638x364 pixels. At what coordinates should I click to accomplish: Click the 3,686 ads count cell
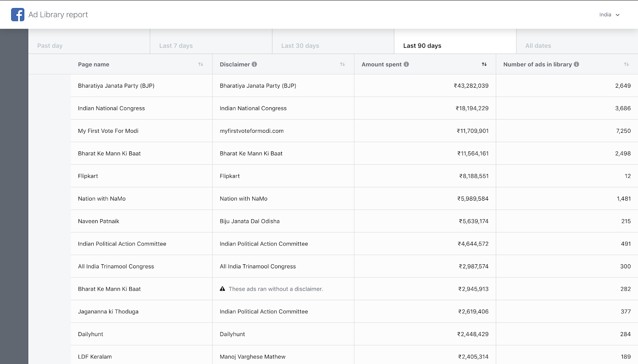pyautogui.click(x=623, y=108)
